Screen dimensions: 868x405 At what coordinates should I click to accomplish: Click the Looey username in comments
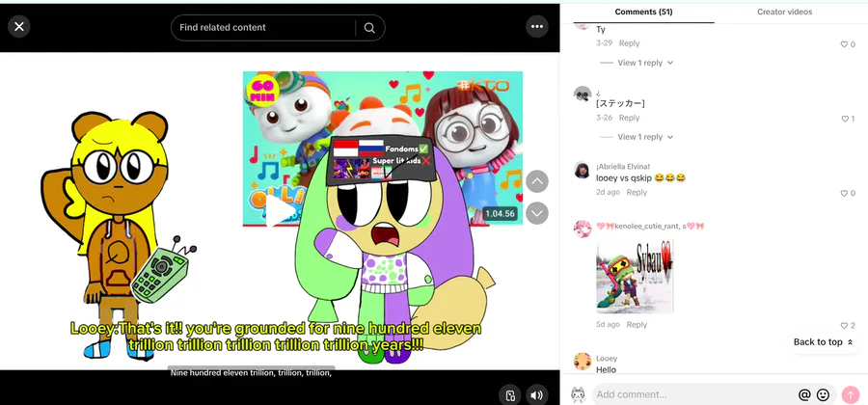pyautogui.click(x=607, y=359)
